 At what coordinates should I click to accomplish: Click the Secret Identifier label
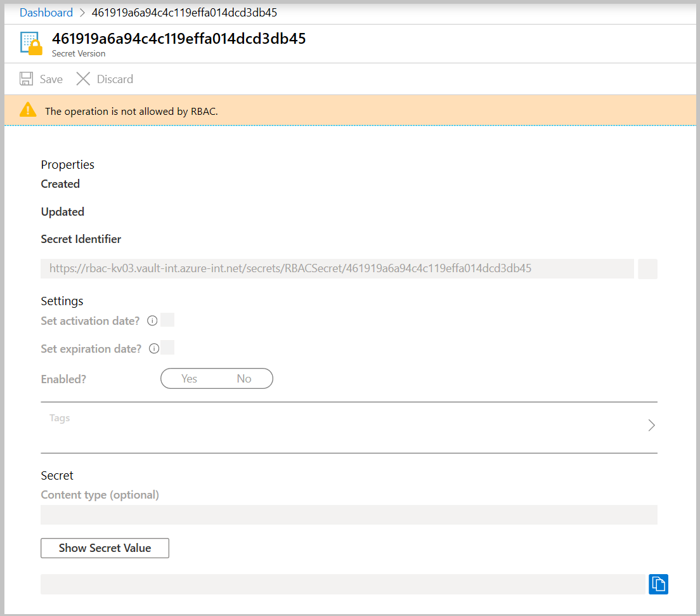[81, 239]
